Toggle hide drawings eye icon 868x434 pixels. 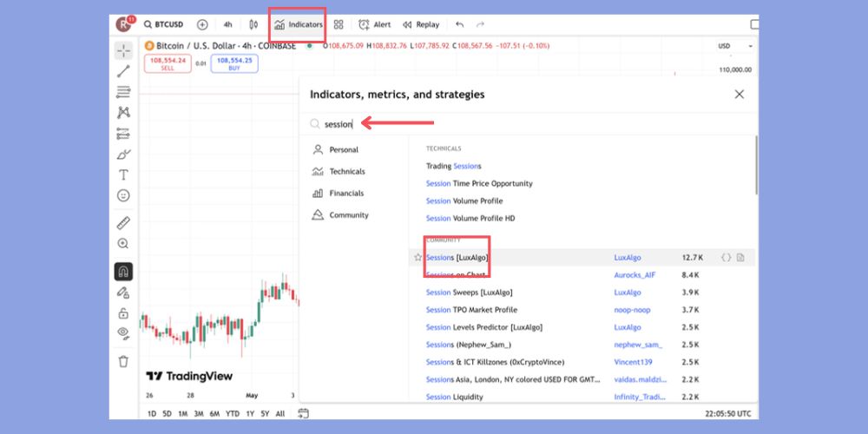[x=123, y=333]
